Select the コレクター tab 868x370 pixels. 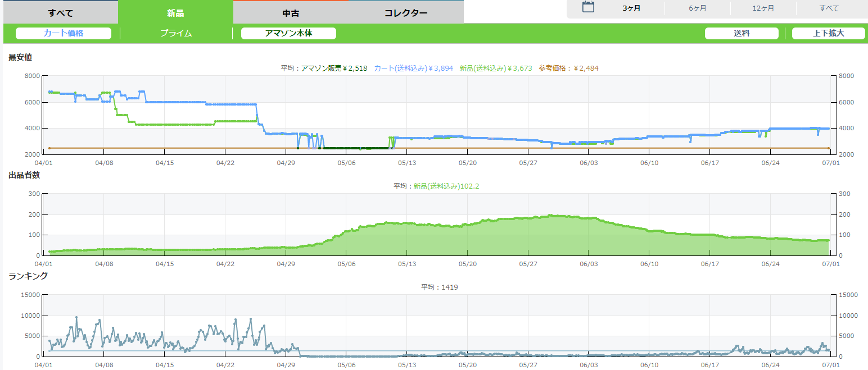tap(405, 13)
